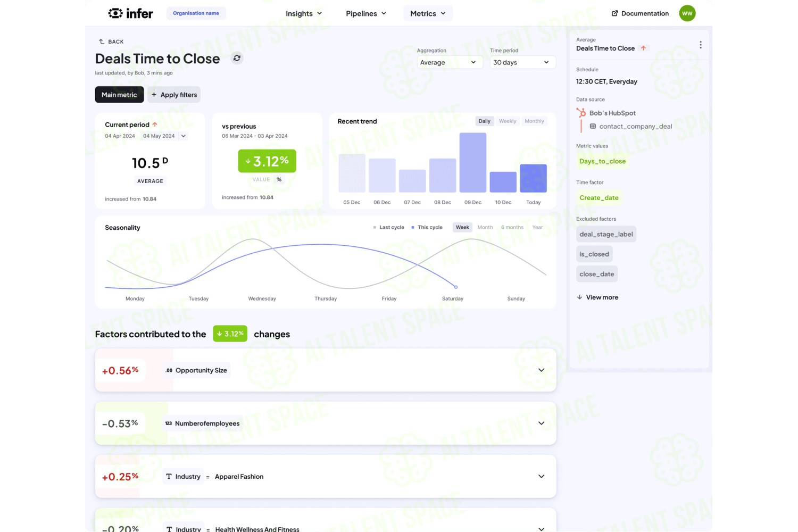The image size is (798, 532).
Task: Switch Recent trend to Daily
Action: tap(484, 121)
